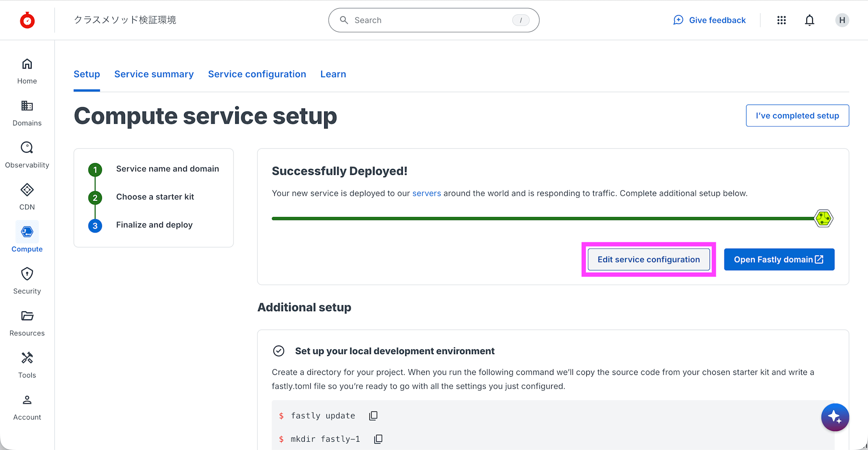Open the user avatar H menu

click(x=842, y=20)
